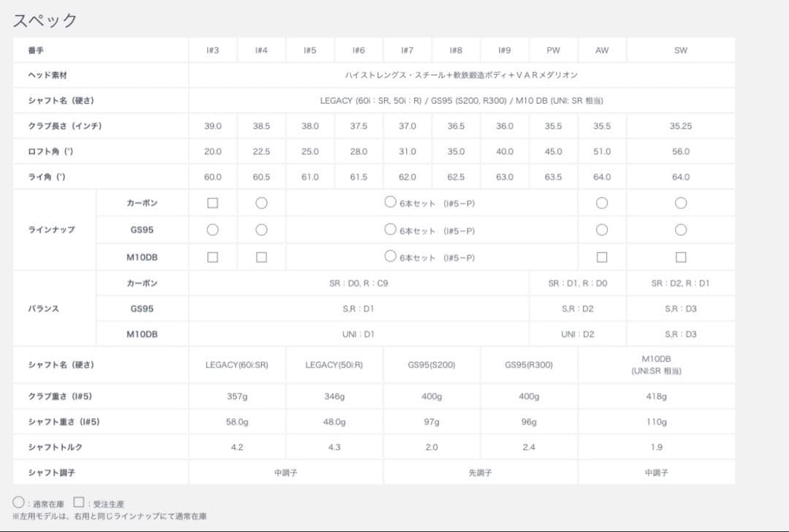Click the I#7 column header
The width and height of the screenshot is (789, 532).
point(407,50)
